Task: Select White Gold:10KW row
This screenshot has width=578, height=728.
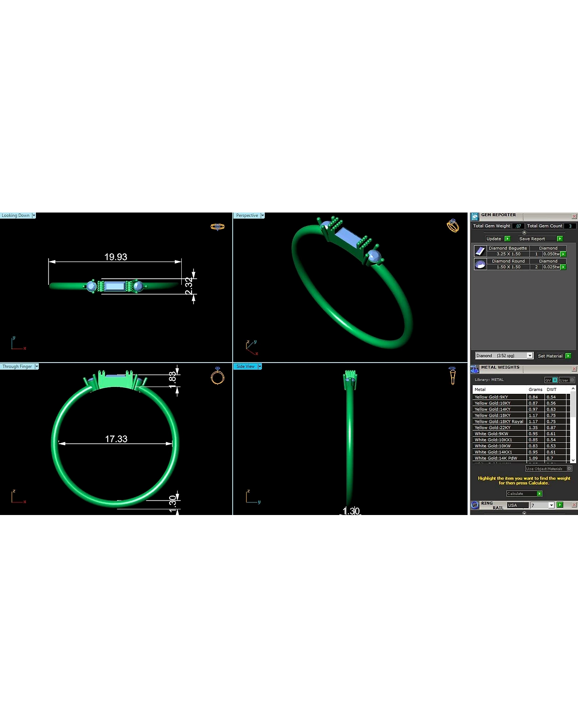Action: [522, 446]
